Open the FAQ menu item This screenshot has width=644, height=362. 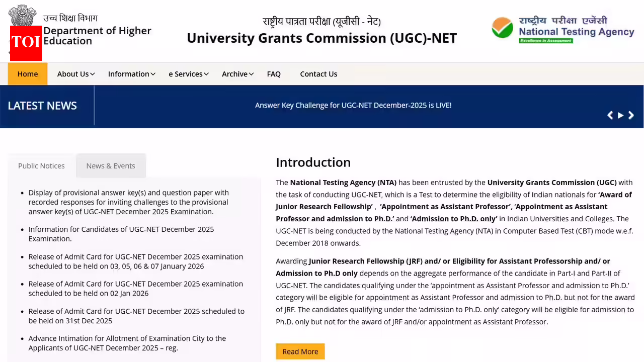pos(274,74)
